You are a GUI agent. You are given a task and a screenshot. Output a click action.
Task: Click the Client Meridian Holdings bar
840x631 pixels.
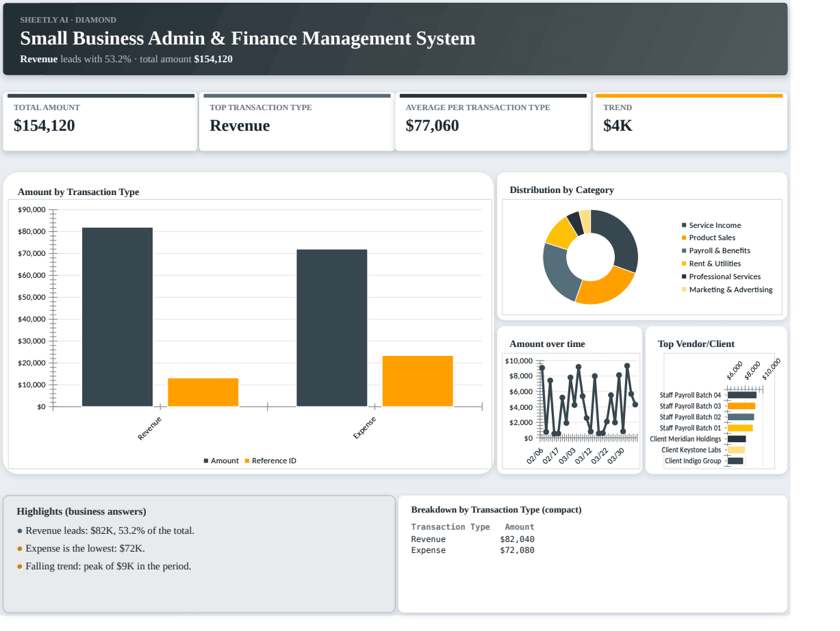(x=737, y=439)
